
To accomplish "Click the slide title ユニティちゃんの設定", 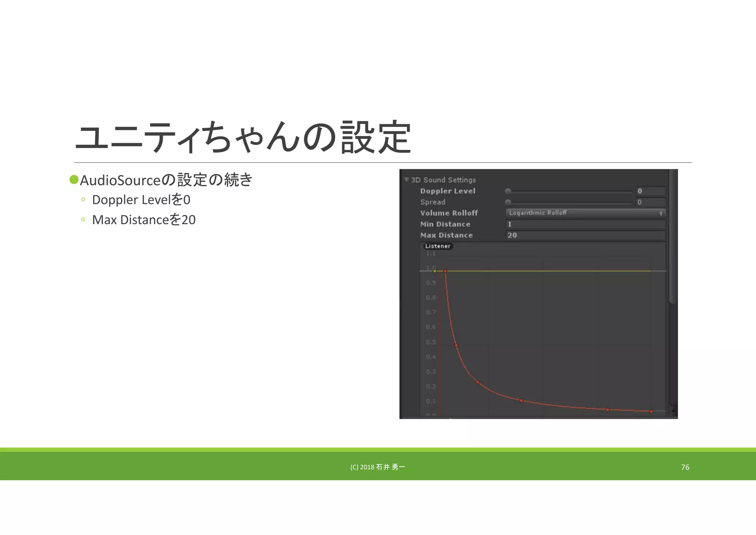I will point(243,137).
